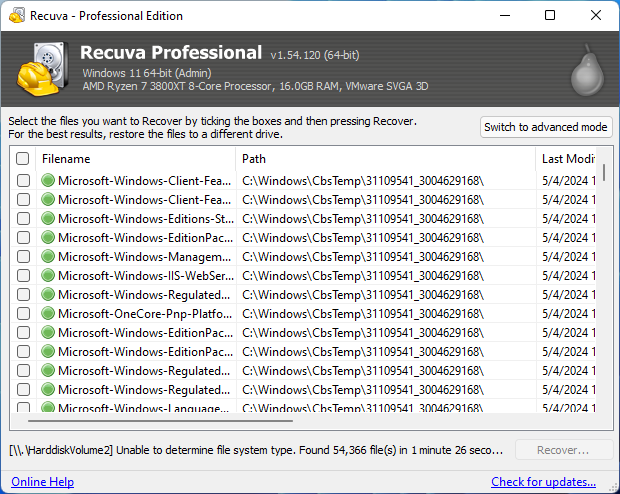620x494 pixels.
Task: Sort by the Filename column header
Action: pyautogui.click(x=136, y=159)
